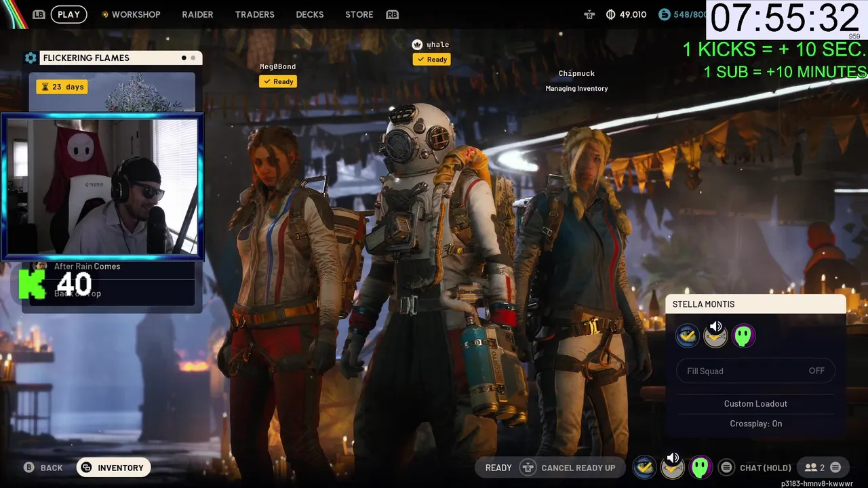868x488 pixels.
Task: Click whale player name
Action: 437,45
